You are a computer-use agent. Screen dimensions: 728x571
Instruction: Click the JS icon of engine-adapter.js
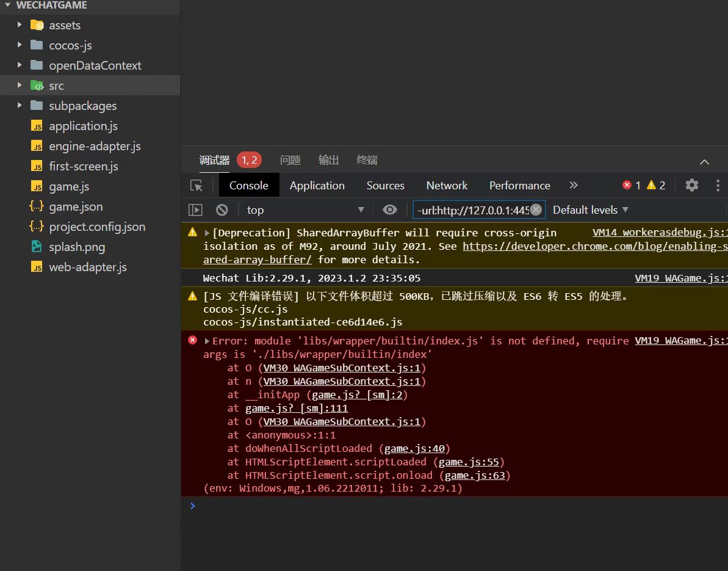(37, 146)
